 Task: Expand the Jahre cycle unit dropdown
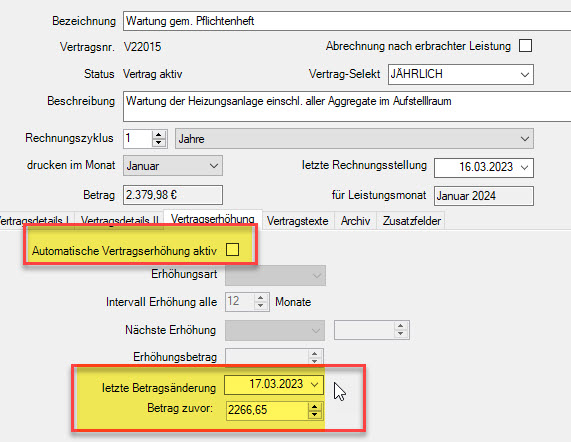coord(354,139)
